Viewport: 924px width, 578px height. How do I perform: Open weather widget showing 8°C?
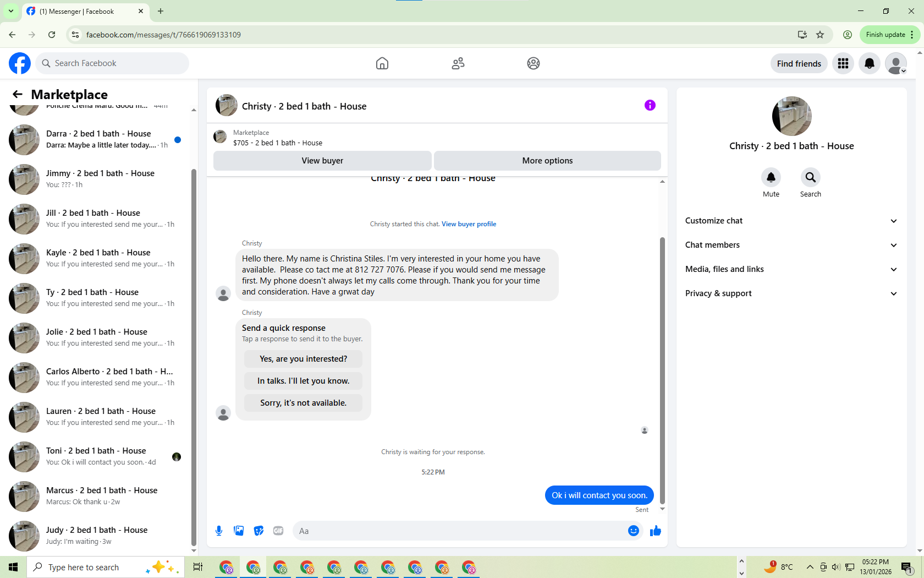pyautogui.click(x=778, y=567)
